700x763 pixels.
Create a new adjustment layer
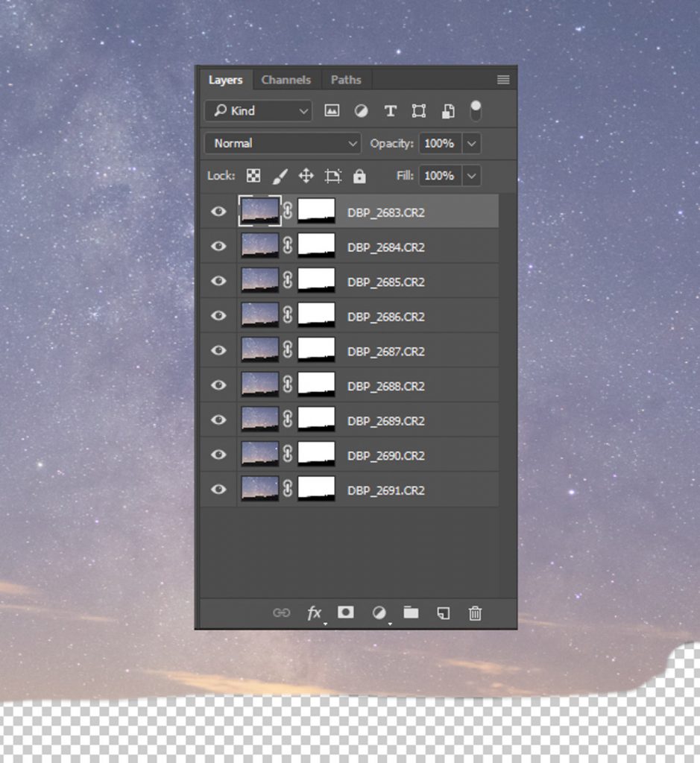pyautogui.click(x=378, y=613)
